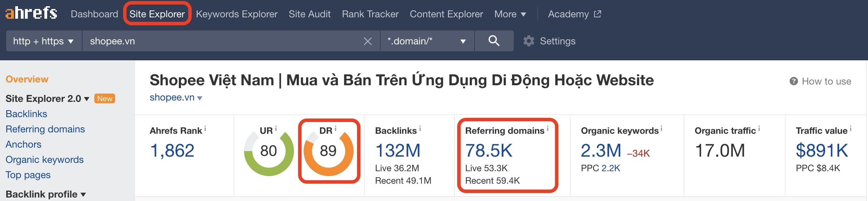868x201 pixels.
Task: Open Site Audit
Action: click(310, 14)
